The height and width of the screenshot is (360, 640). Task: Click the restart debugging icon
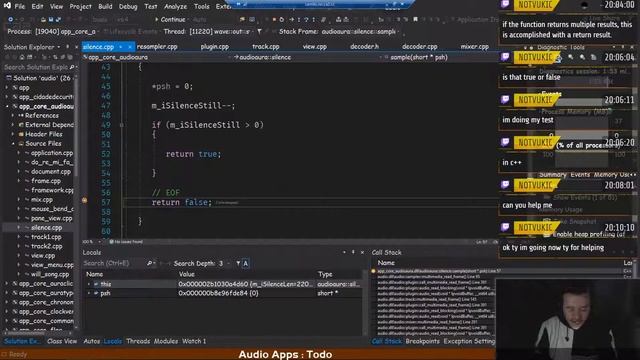(x=281, y=19)
